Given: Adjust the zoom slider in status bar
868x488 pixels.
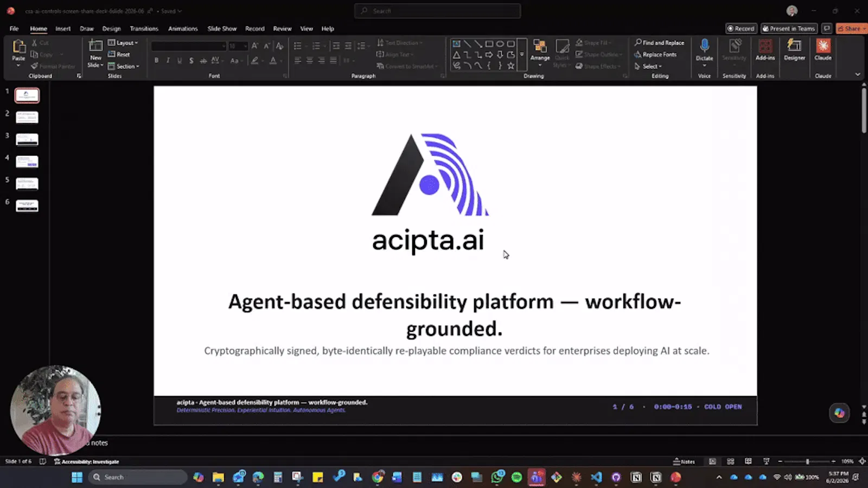Looking at the screenshot, I should click(807, 461).
